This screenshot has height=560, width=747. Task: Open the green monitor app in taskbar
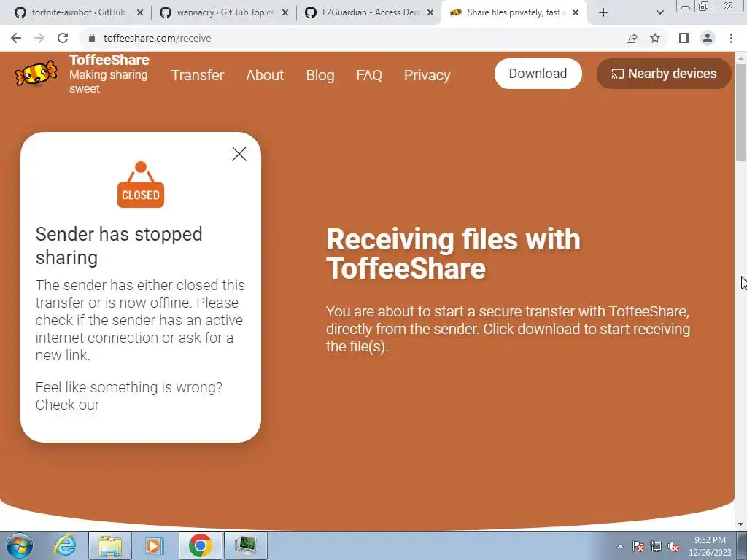click(245, 545)
